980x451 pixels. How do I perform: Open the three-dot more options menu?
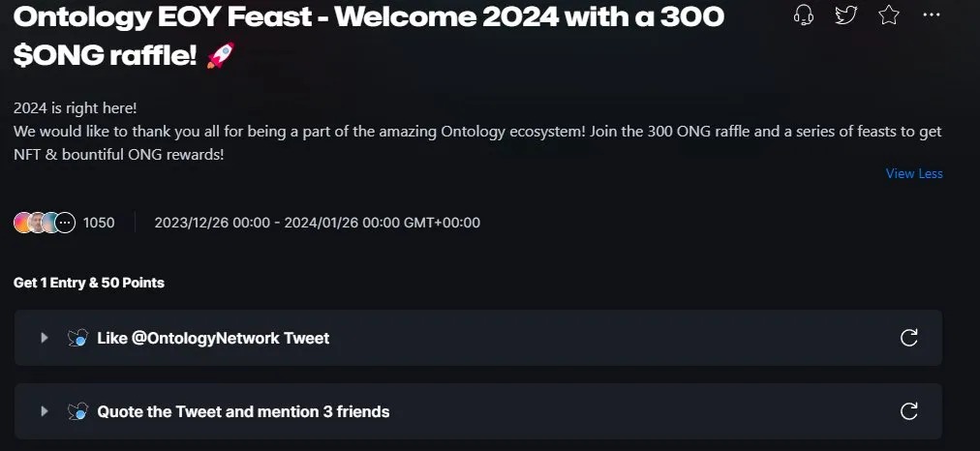(x=931, y=15)
